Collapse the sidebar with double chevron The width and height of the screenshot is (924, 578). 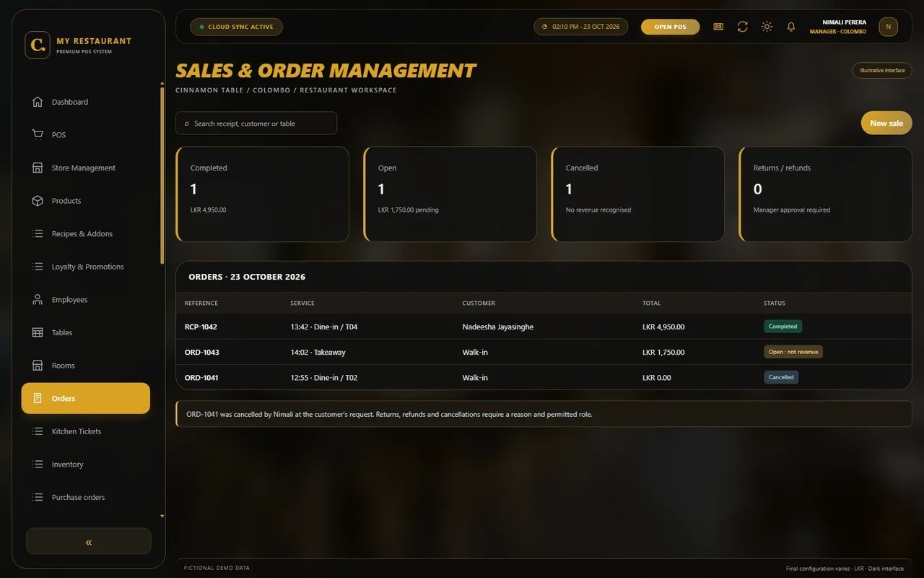pyautogui.click(x=89, y=541)
